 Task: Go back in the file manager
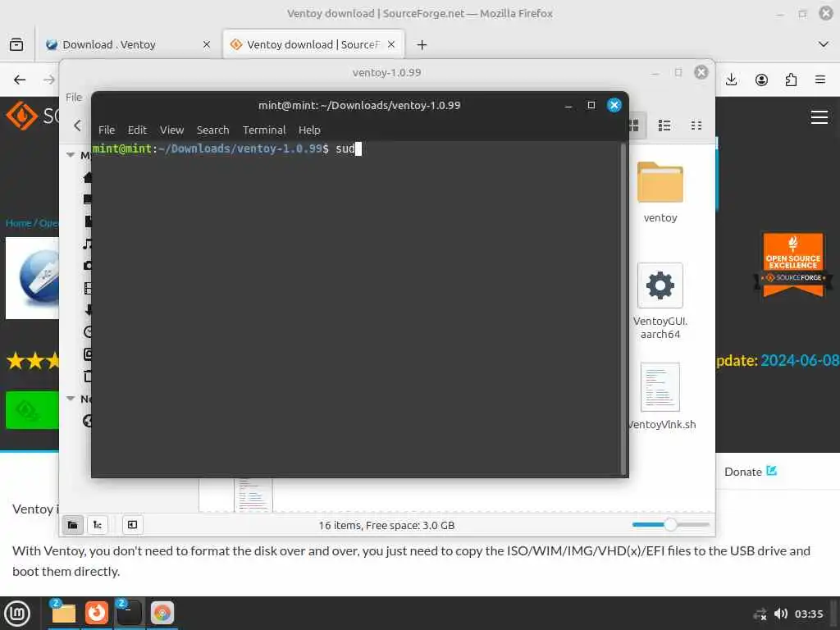(x=77, y=126)
